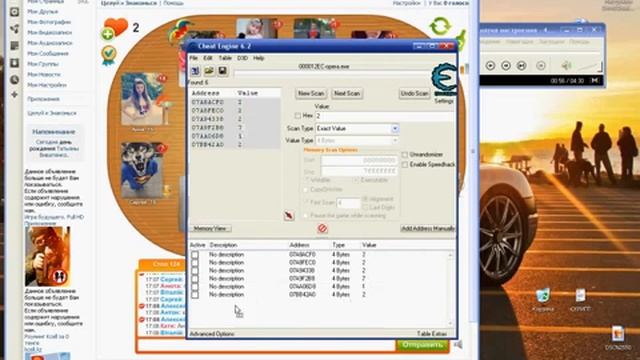Image resolution: width=640 pixels, height=360 pixels.
Task: Click the note icon in left sidebar strip
Action: tap(15, 46)
